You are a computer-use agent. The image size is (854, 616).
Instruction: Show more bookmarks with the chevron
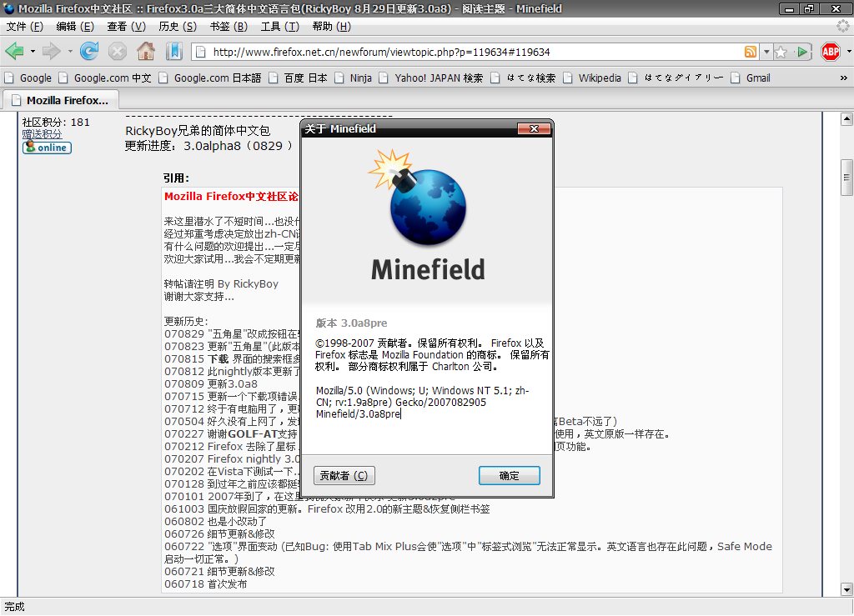coord(844,78)
